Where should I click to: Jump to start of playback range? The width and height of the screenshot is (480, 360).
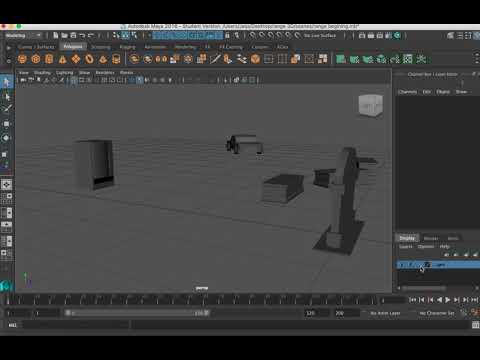[413, 300]
